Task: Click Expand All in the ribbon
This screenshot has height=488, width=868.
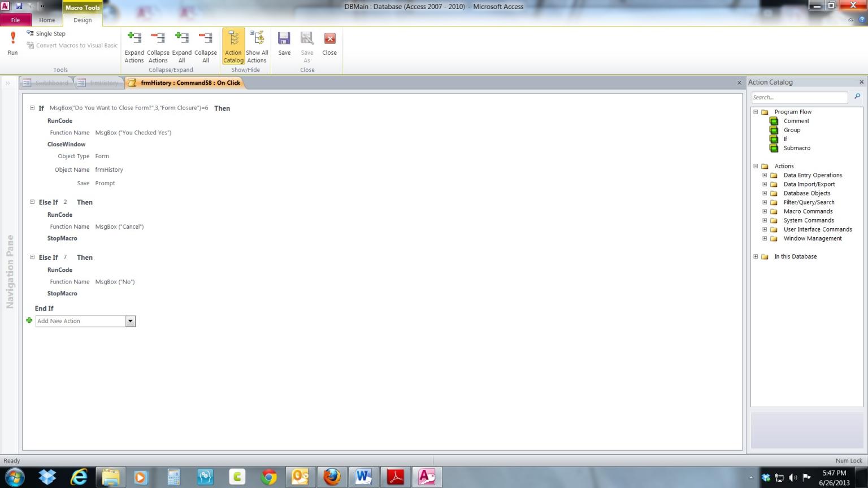Action: 182,47
